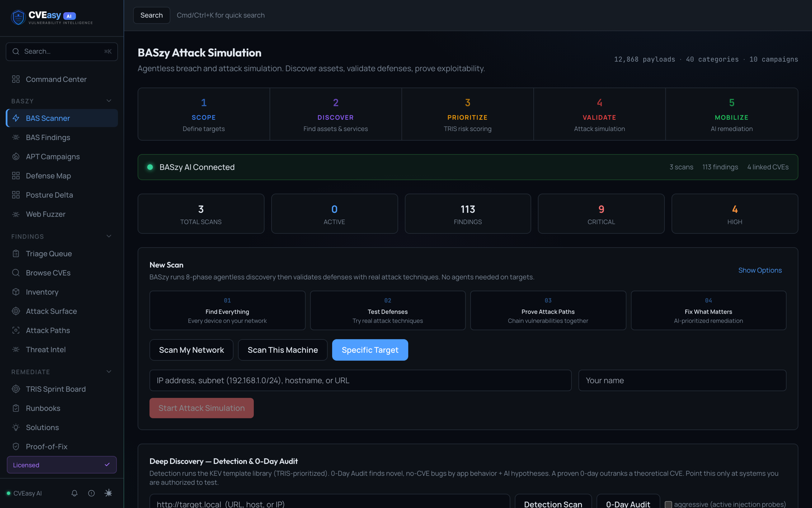812x508 pixels.
Task: Click the Command Center grid icon
Action: coord(16,79)
